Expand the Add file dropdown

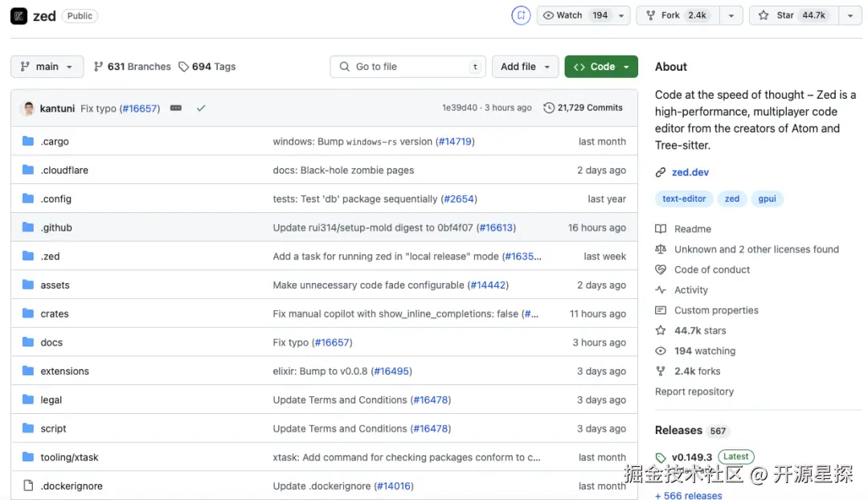coord(526,67)
